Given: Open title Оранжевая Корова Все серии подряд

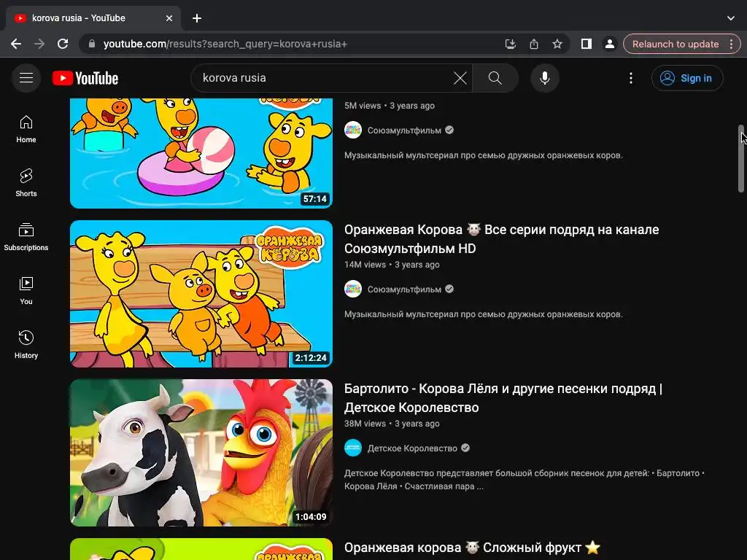Looking at the screenshot, I should click(501, 239).
